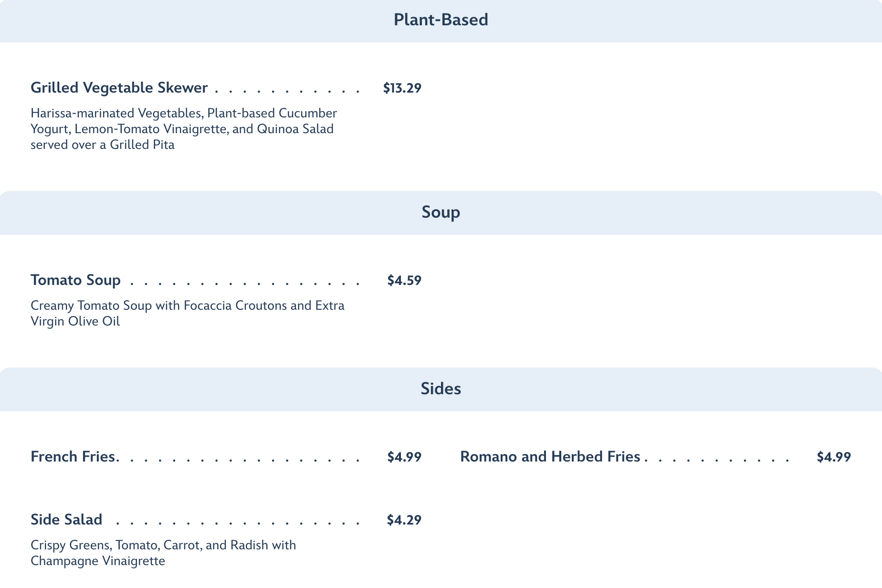Click the French Fries $4.99 price

(404, 457)
